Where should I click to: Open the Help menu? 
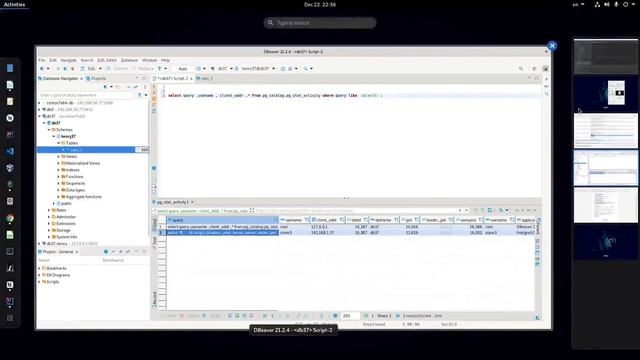165,60
